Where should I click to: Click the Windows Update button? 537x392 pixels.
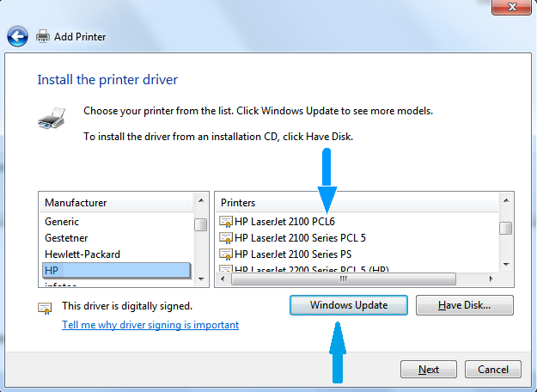click(349, 305)
